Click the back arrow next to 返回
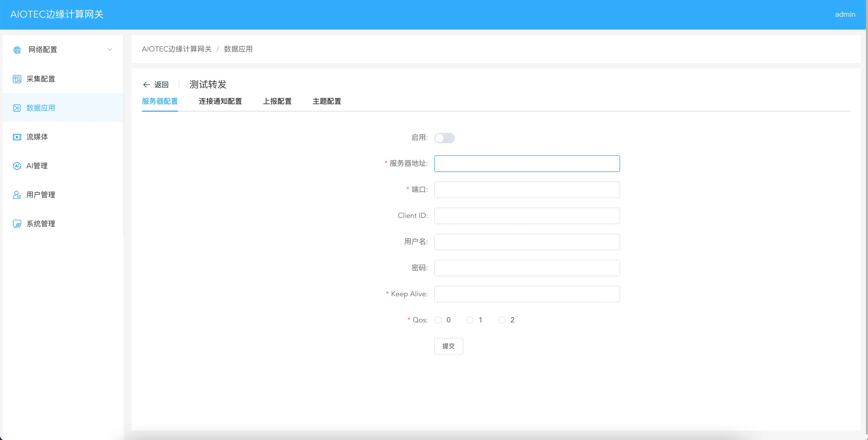Screen dimensions: 868x440 click(146, 85)
